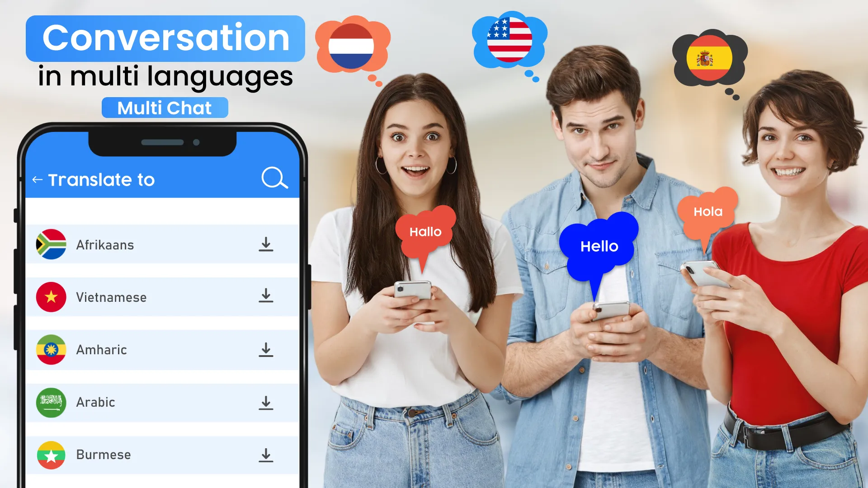Image resolution: width=868 pixels, height=488 pixels.
Task: Click the Vietnamese download icon
Action: [266, 296]
